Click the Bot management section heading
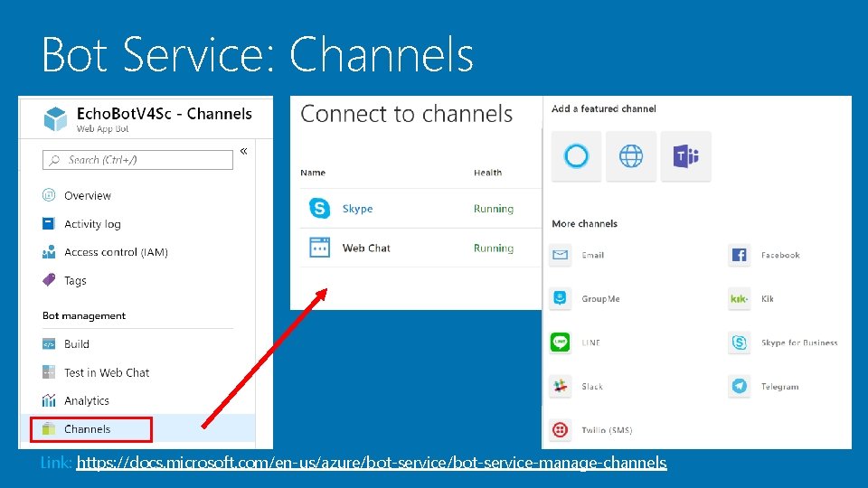This screenshot has width=868, height=488. pos(84,315)
